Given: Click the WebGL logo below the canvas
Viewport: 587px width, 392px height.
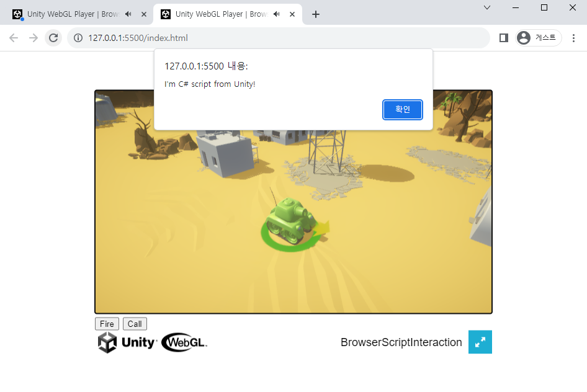Looking at the screenshot, I should pos(184,342).
